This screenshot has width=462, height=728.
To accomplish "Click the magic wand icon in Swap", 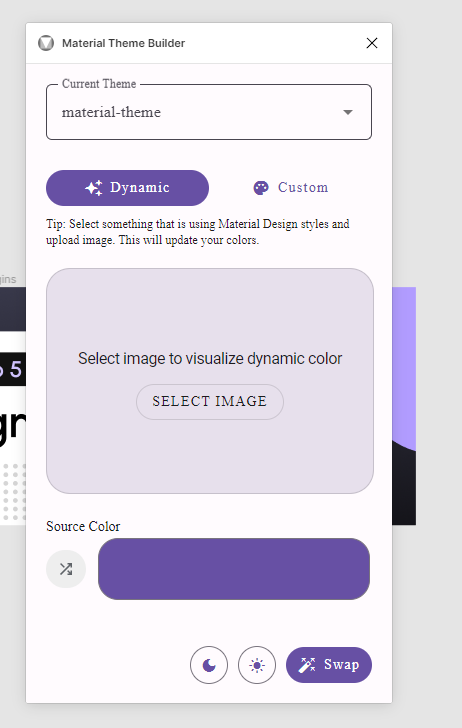I will pos(306,665).
